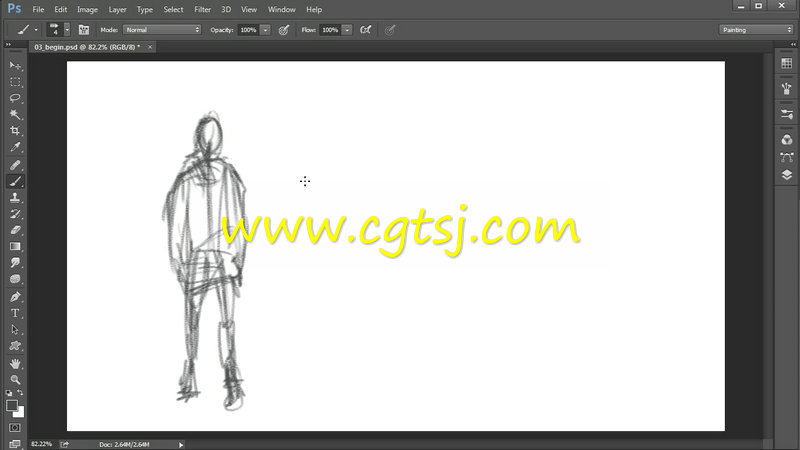
Task: Select the Smudge tool
Action: click(x=15, y=263)
